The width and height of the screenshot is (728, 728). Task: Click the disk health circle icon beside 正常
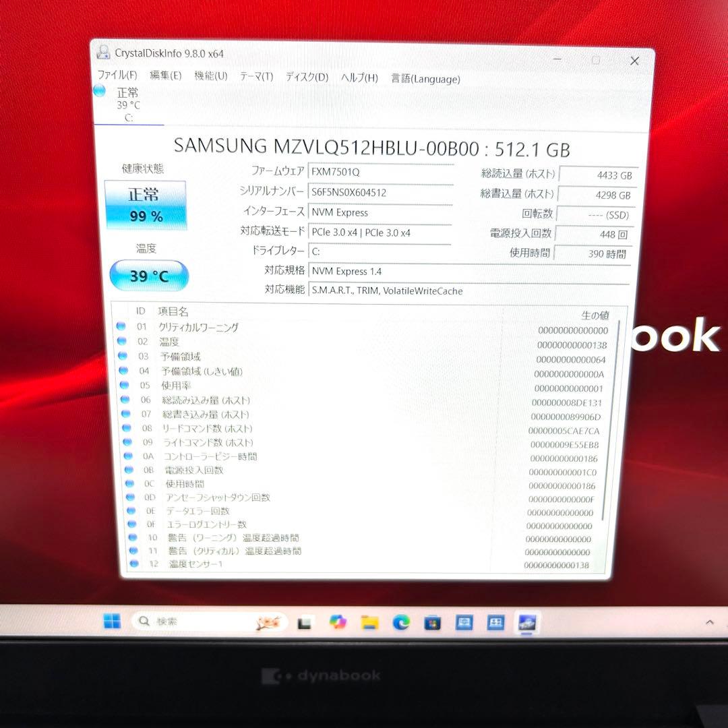click(99, 90)
